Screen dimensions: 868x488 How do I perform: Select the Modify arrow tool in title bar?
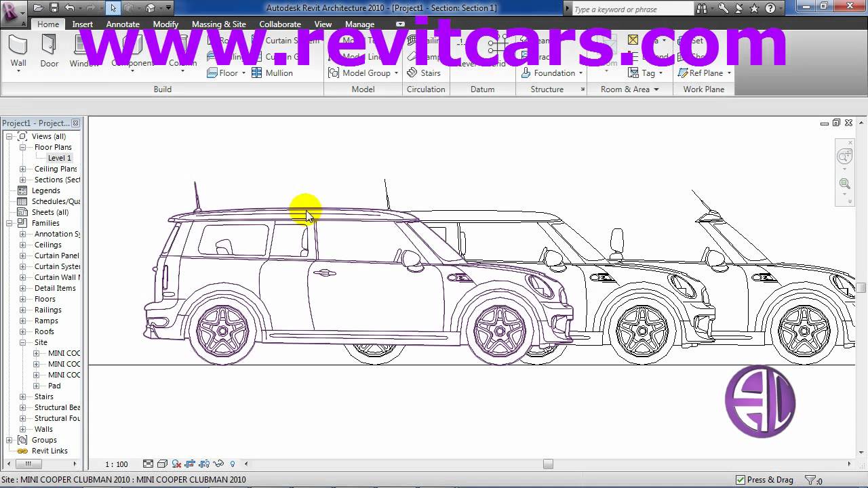[x=113, y=8]
